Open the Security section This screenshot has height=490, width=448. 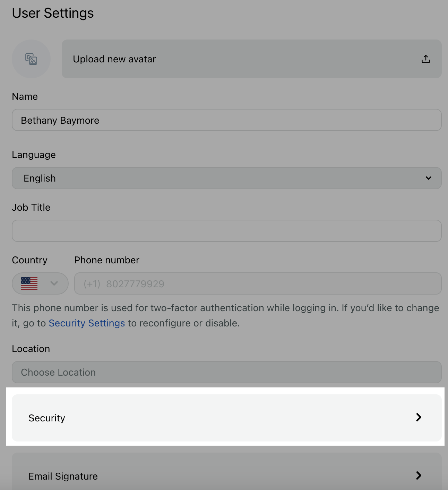click(x=227, y=418)
